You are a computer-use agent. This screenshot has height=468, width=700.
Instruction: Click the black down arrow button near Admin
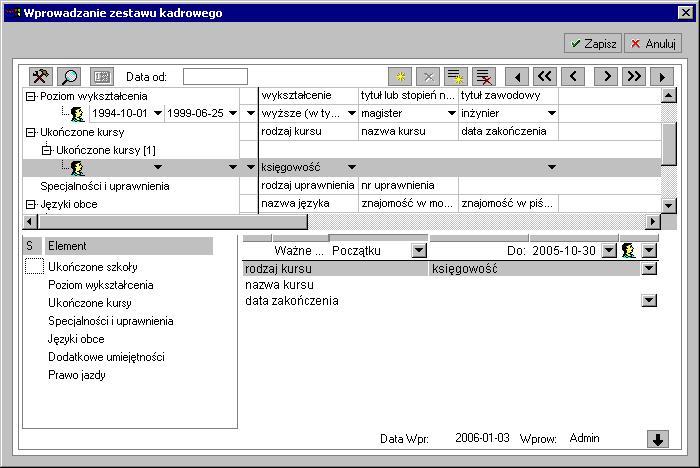click(x=658, y=439)
